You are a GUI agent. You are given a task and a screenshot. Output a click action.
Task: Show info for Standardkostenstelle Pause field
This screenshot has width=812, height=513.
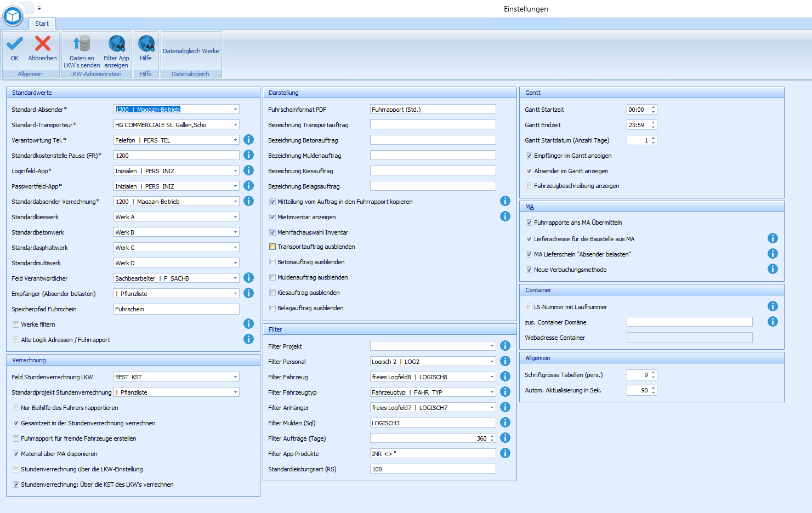click(249, 155)
